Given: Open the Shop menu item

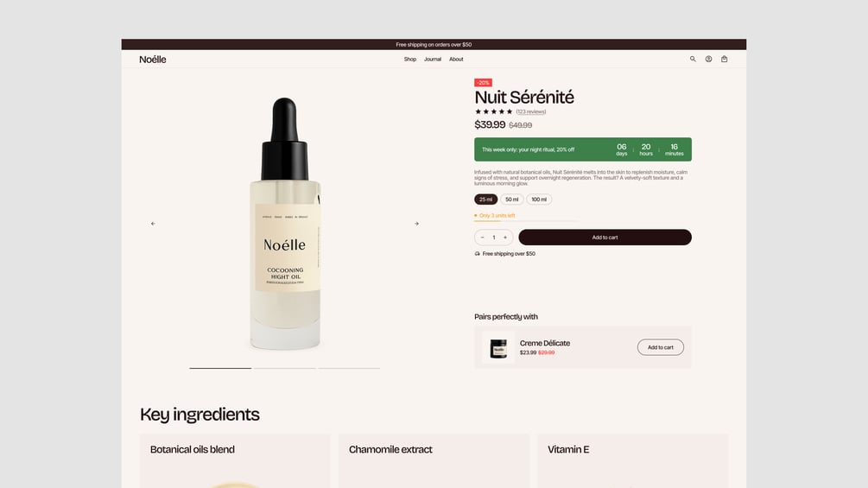Looking at the screenshot, I should pos(410,60).
